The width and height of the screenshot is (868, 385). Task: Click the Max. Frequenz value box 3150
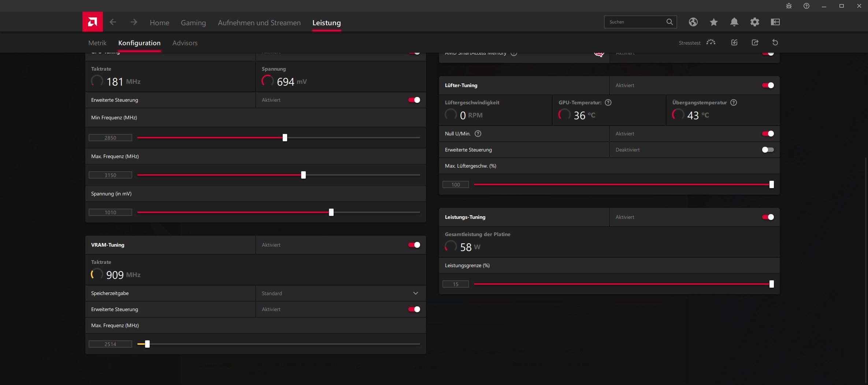(x=110, y=175)
